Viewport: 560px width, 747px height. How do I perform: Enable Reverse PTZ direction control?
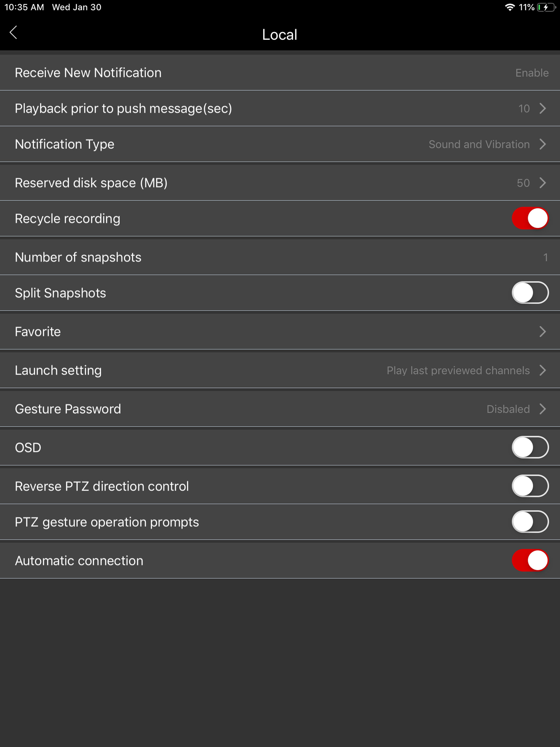click(530, 486)
